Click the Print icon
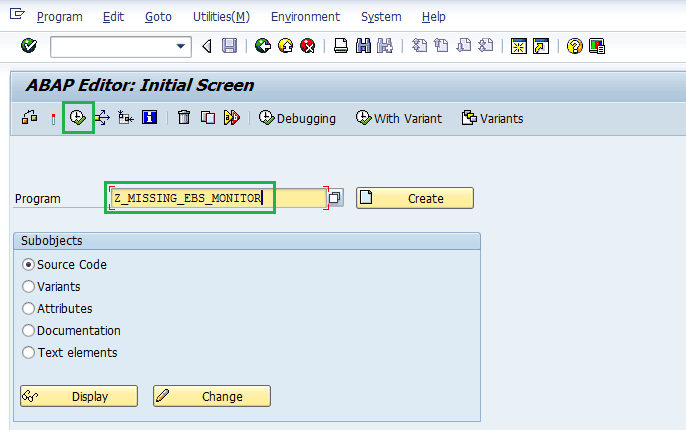686x430 pixels. tap(341, 46)
